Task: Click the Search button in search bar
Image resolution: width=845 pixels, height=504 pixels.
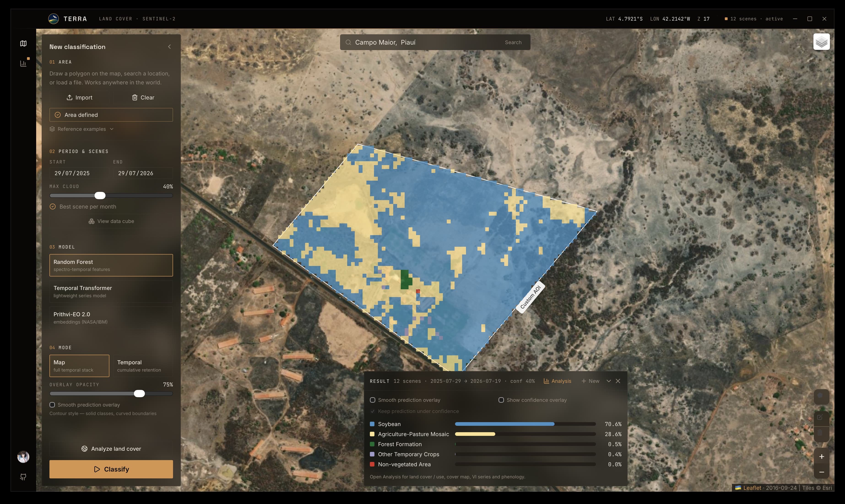Action: pyautogui.click(x=513, y=43)
